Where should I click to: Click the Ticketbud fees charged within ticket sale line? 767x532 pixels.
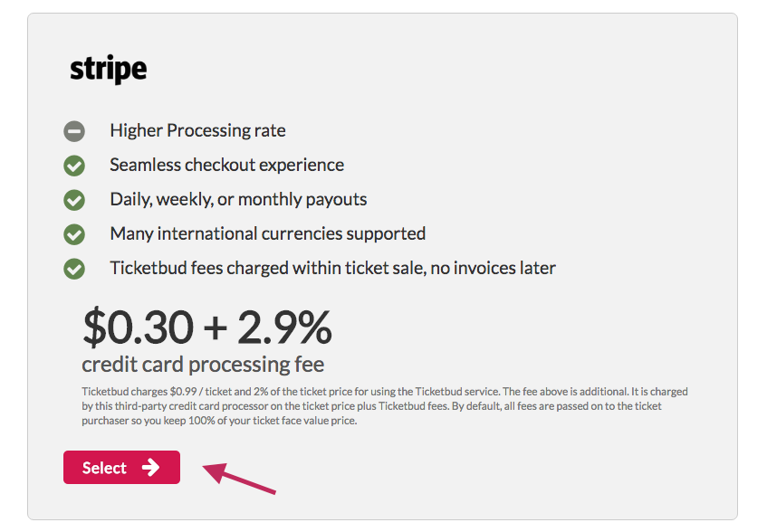point(332,268)
